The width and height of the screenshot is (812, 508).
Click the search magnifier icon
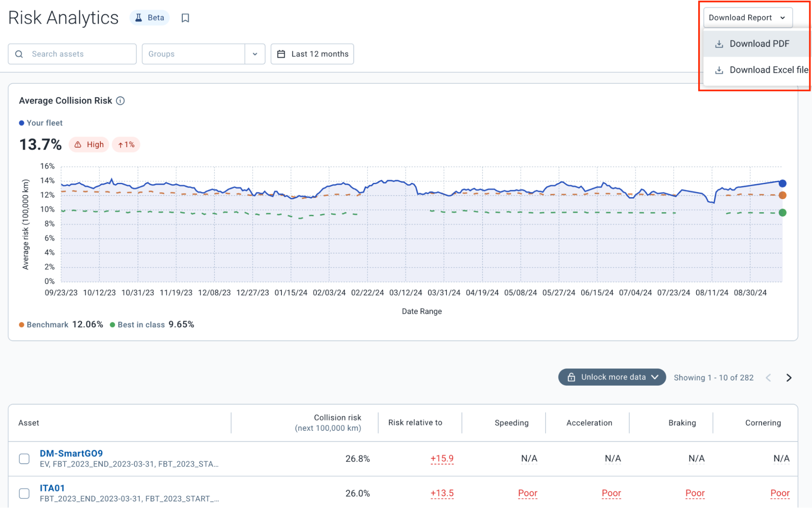(19, 54)
